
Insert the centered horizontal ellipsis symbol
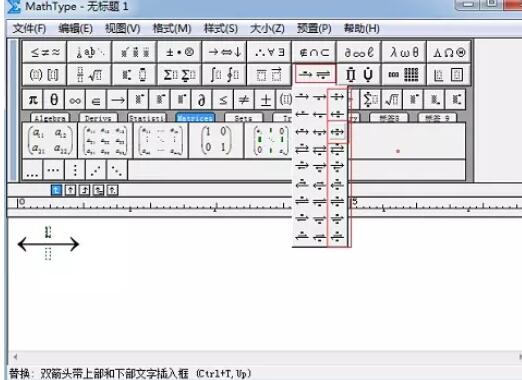pos(53,170)
